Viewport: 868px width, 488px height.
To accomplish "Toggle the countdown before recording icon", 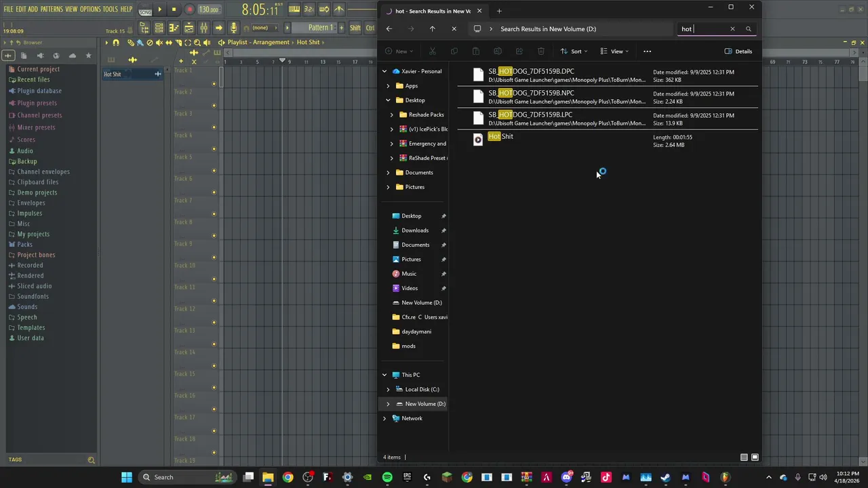I will tap(309, 9).
